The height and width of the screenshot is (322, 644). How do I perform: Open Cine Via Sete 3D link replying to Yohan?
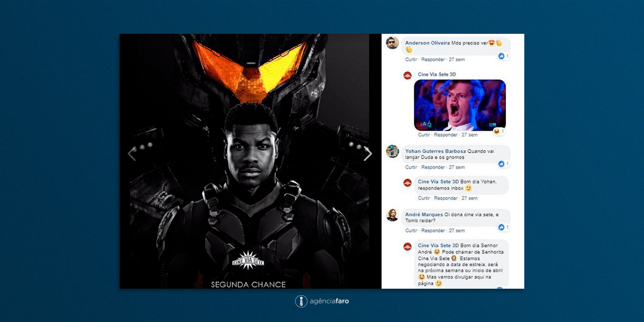coord(438,182)
